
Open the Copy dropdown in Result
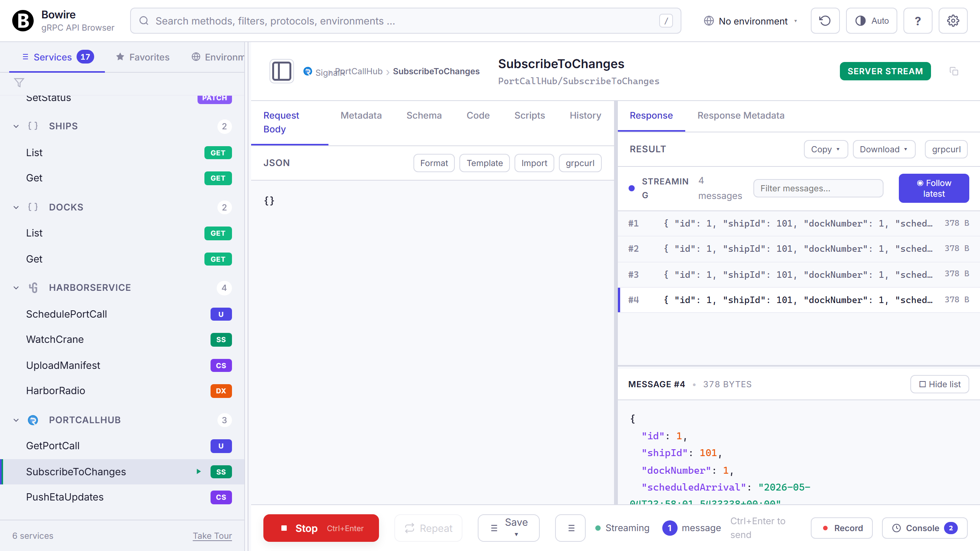tap(826, 149)
